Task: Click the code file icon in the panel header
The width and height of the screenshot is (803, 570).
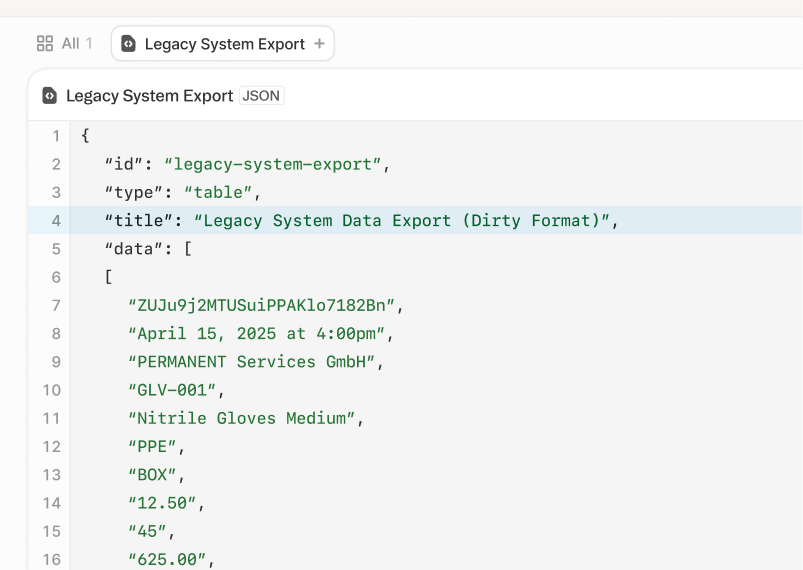Action: click(50, 96)
